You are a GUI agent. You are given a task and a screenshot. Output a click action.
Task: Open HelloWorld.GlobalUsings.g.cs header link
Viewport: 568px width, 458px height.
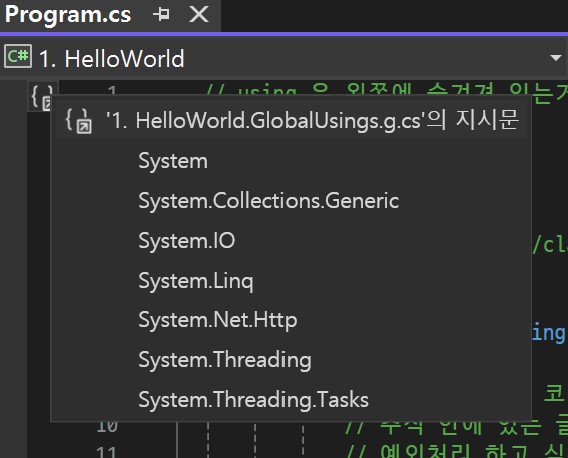coord(291,120)
